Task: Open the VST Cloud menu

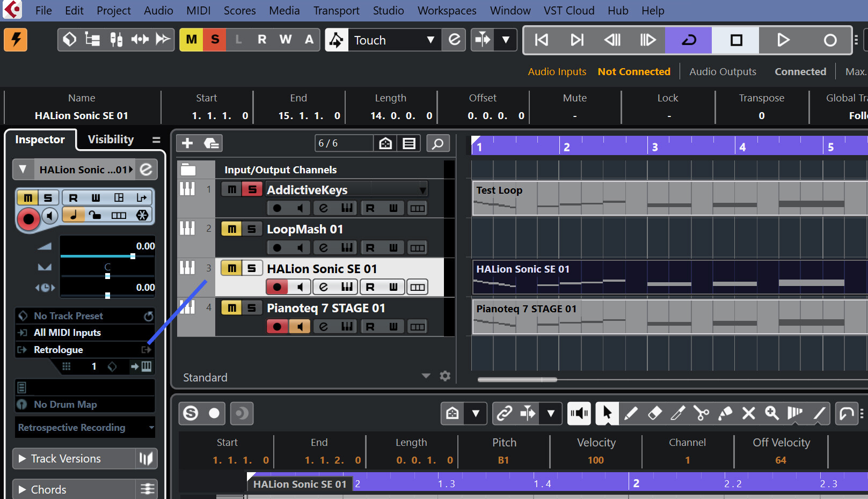Action: coord(569,11)
